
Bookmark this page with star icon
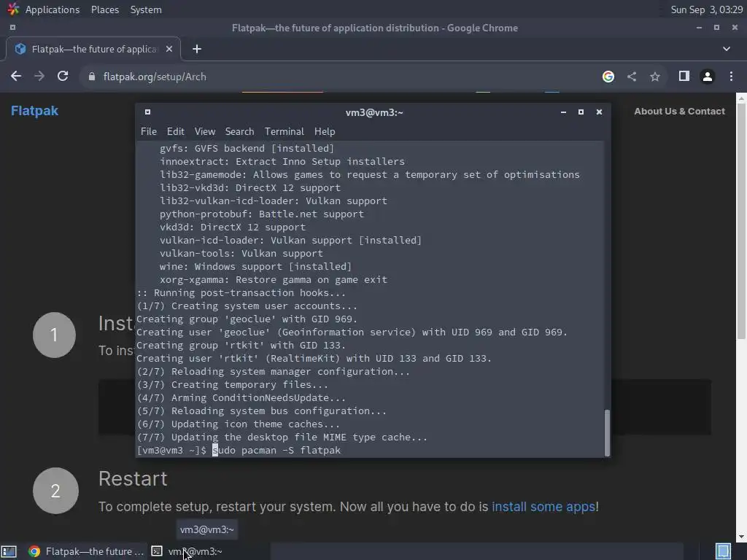(x=655, y=76)
